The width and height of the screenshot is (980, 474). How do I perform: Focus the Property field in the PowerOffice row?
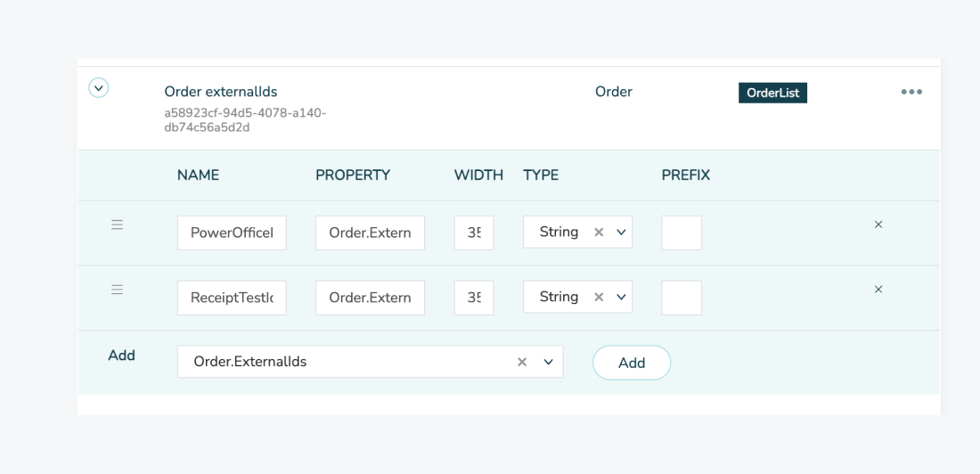(370, 233)
